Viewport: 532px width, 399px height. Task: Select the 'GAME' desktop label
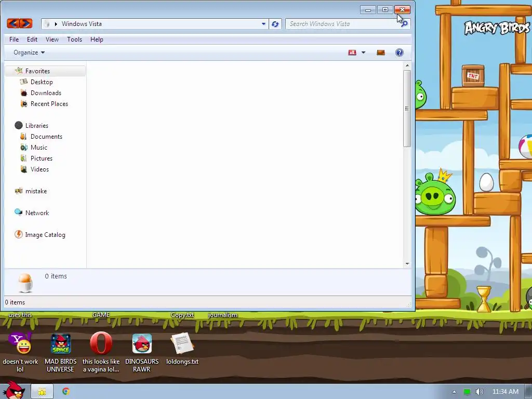101,315
